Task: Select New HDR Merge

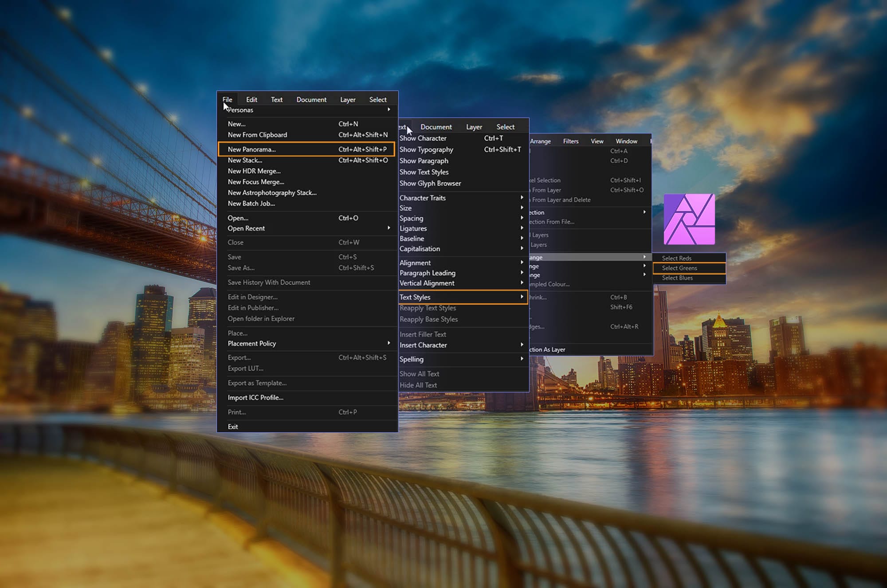Action: click(254, 171)
